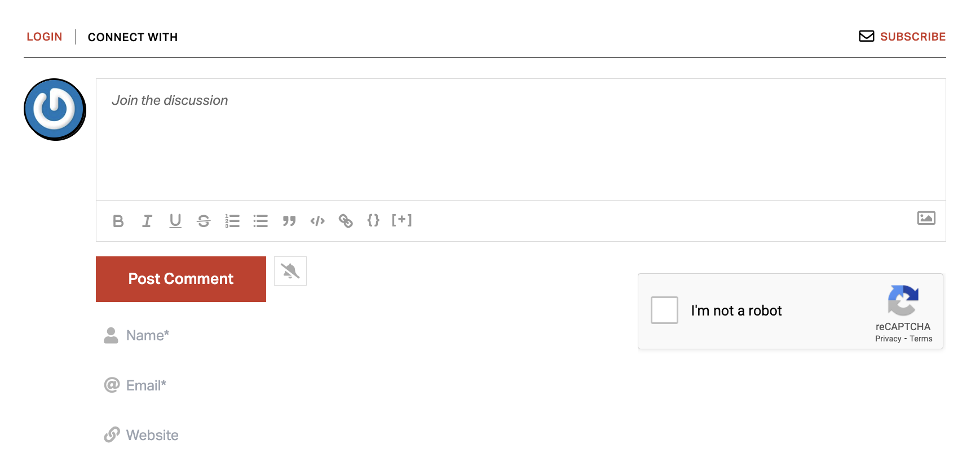Apply bold formatting to comment
This screenshot has height=471, width=980.
[x=118, y=221]
